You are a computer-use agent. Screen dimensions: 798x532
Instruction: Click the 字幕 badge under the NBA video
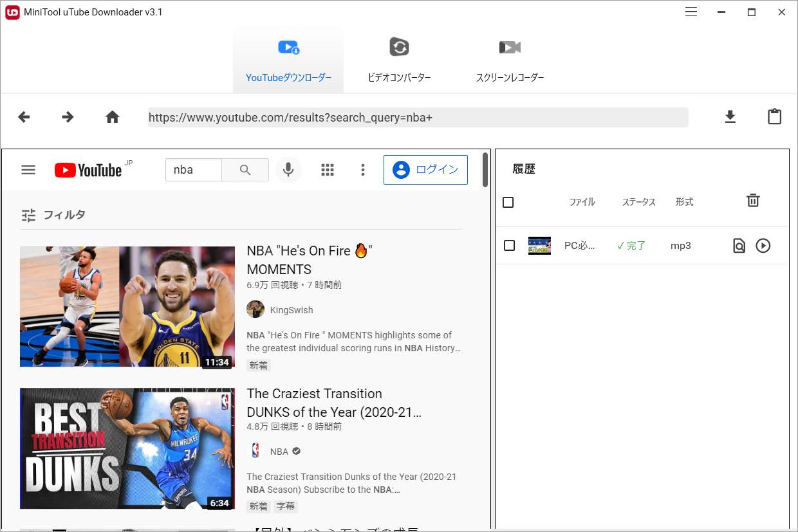[286, 506]
